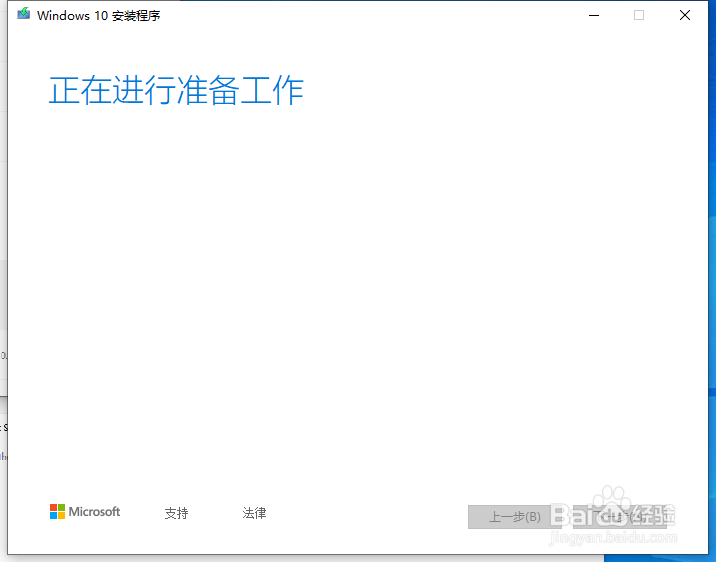Click the 正在进行准备工作 heading text
The width and height of the screenshot is (716, 562).
pos(176,90)
